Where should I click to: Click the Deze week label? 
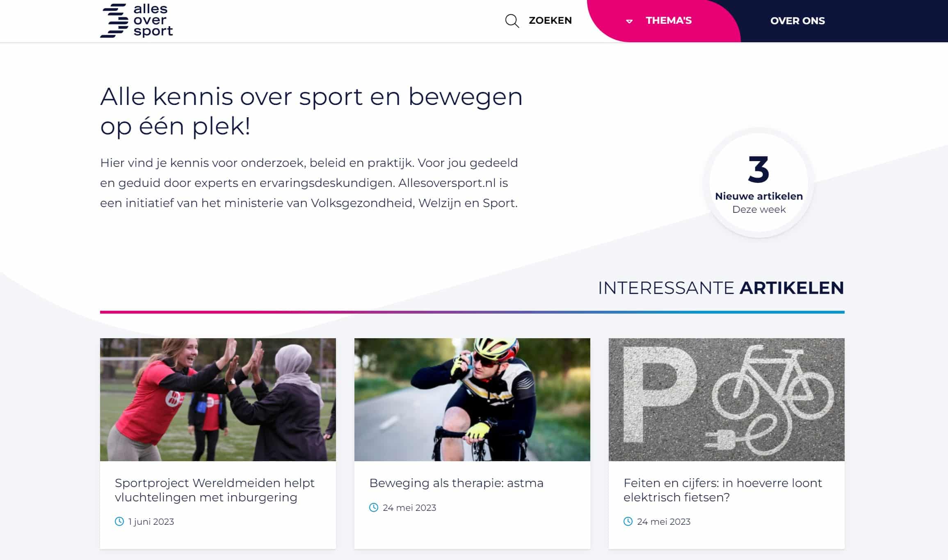759,209
